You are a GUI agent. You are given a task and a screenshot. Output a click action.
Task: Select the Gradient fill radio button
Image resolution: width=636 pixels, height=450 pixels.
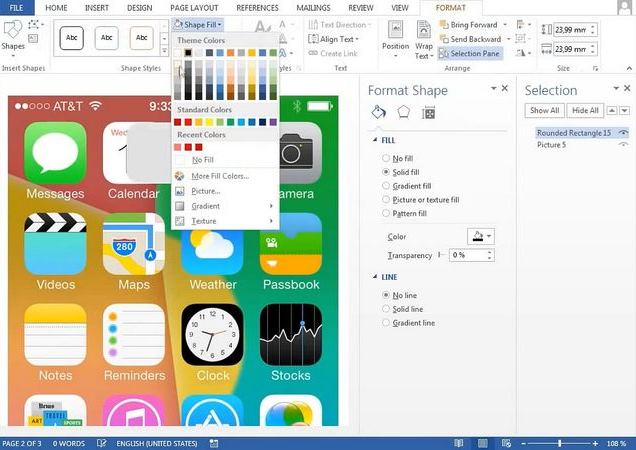pyautogui.click(x=386, y=186)
